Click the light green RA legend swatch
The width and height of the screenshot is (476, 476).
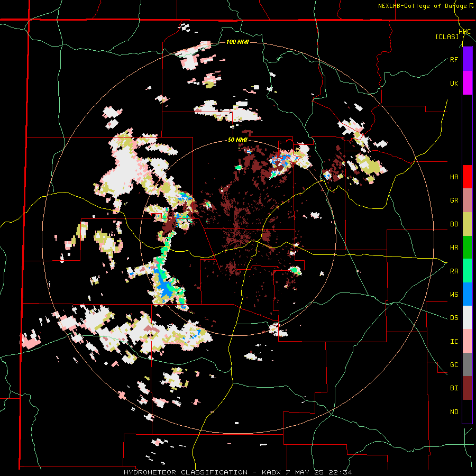[467, 271]
